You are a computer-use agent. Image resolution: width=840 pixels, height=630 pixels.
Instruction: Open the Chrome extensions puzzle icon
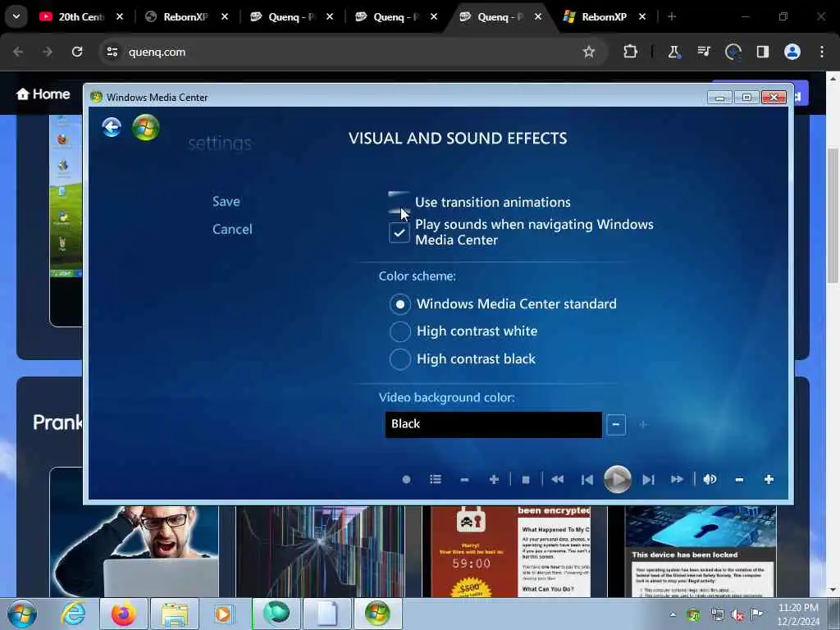pyautogui.click(x=631, y=52)
